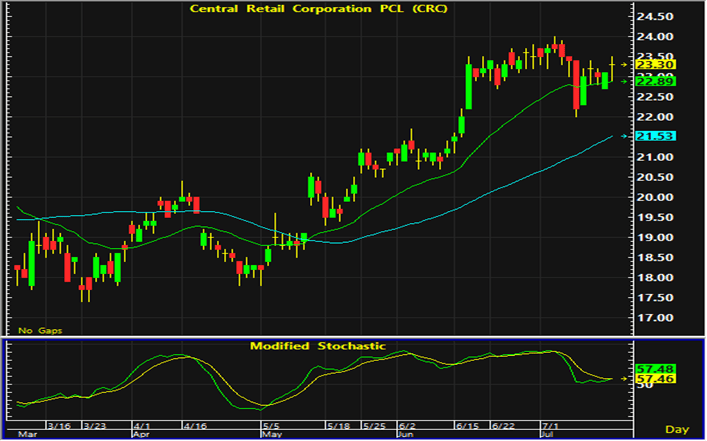This screenshot has width=707, height=441.
Task: Click the green arrow beside 22.89 label
Action: pyautogui.click(x=624, y=82)
